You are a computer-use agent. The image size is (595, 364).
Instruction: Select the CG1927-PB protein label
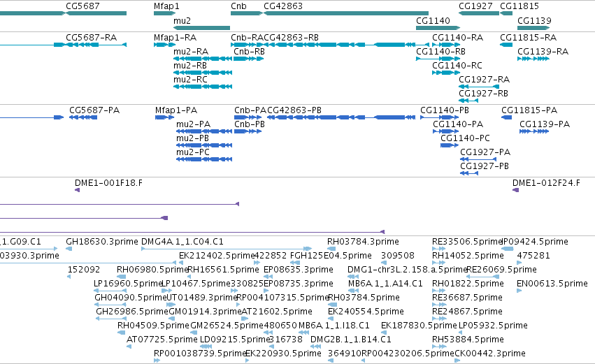pos(485,166)
